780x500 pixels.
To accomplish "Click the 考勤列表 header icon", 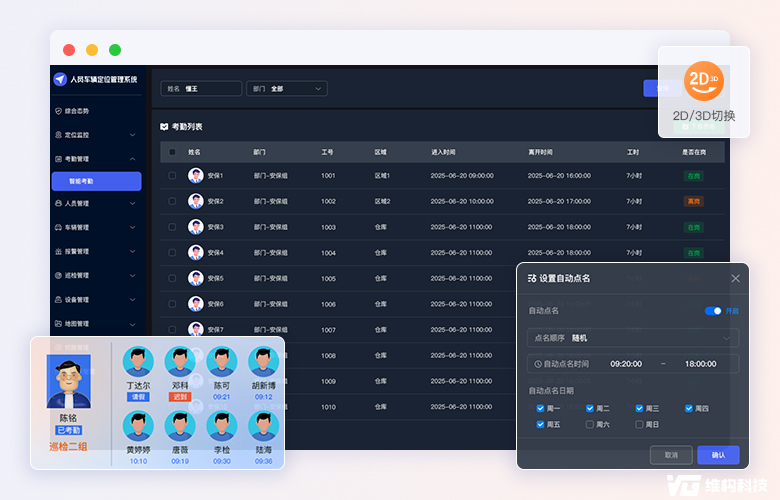I will coord(164,127).
